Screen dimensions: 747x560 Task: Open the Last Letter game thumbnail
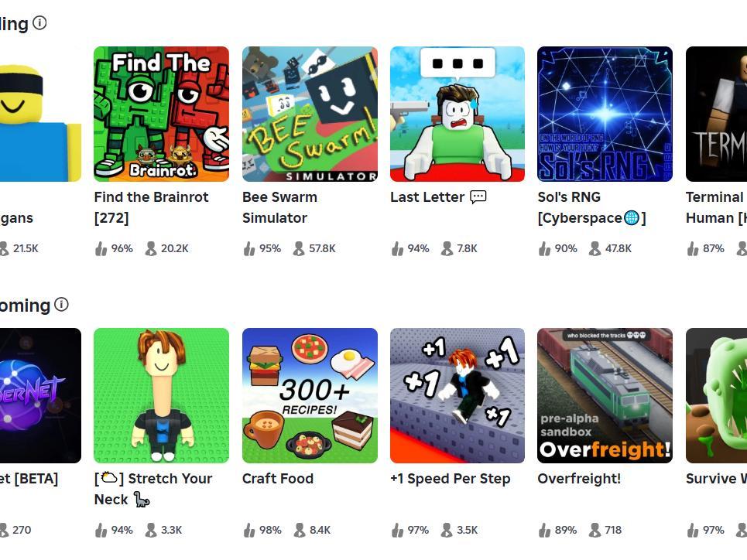(x=457, y=114)
